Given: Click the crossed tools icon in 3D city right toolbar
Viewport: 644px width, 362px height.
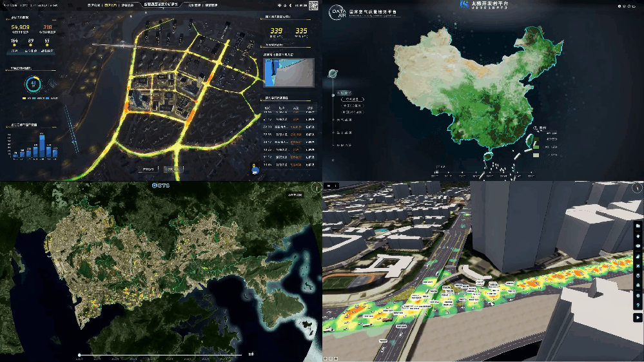Looking at the screenshot, I should click(x=638, y=266).
